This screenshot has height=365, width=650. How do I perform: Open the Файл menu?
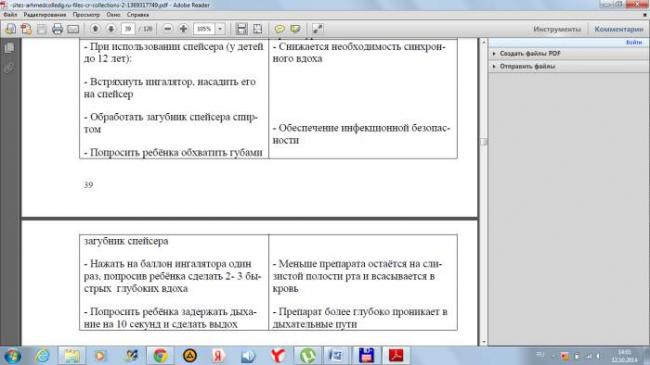(10, 15)
